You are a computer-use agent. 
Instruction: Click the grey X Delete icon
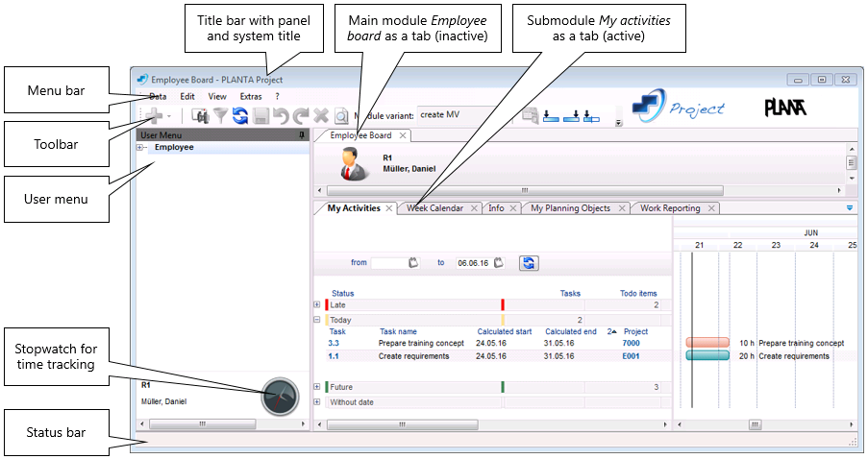[321, 115]
